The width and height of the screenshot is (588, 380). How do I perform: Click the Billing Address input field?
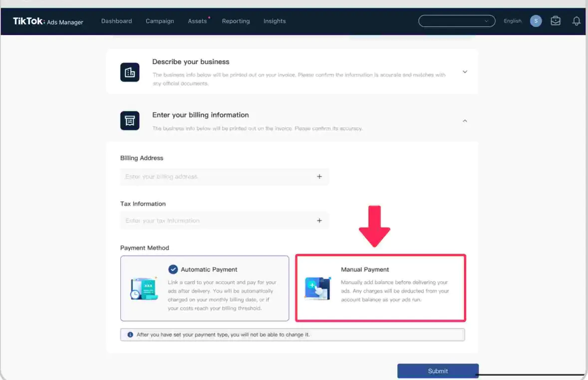[224, 177]
